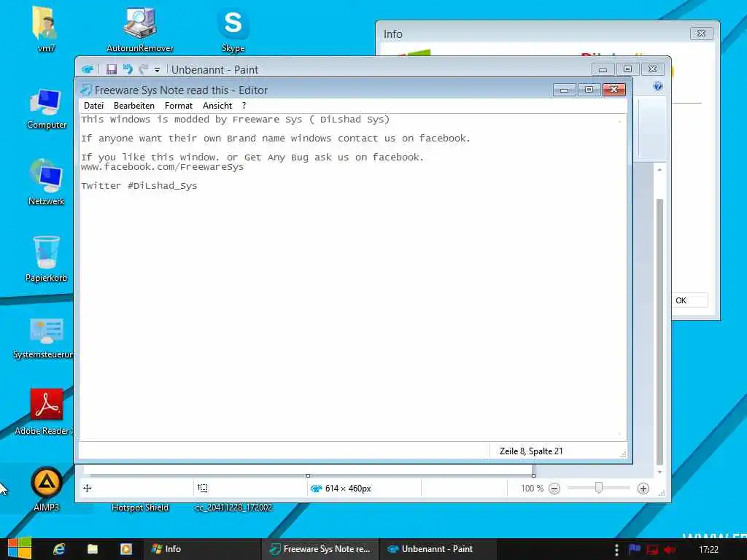Open Paint's quick access toolbar dropdown arrow
This screenshot has height=560, width=747.
tap(157, 70)
